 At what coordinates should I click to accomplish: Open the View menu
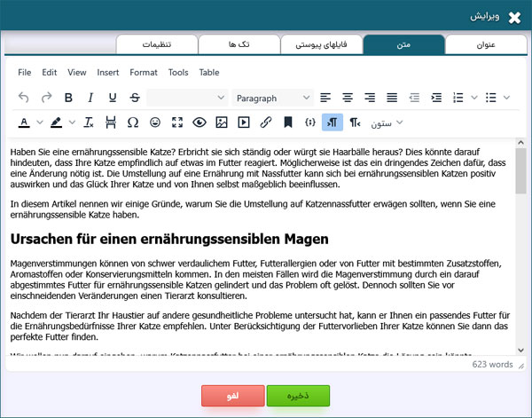pyautogui.click(x=76, y=72)
